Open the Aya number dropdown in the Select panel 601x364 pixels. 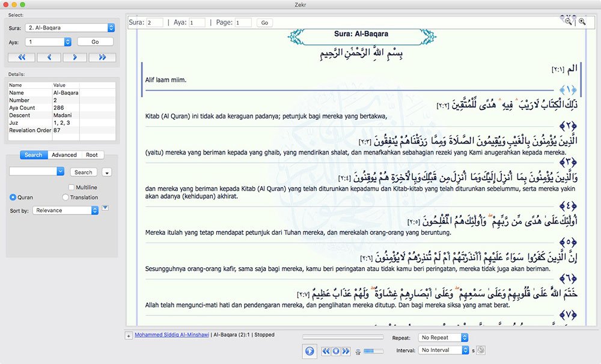click(48, 42)
